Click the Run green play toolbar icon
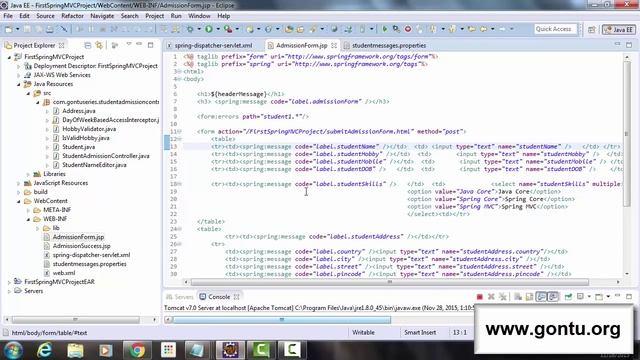 point(209,29)
